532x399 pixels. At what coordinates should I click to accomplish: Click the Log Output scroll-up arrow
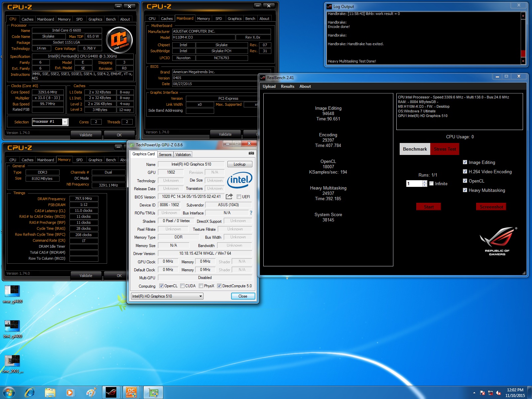tap(523, 16)
